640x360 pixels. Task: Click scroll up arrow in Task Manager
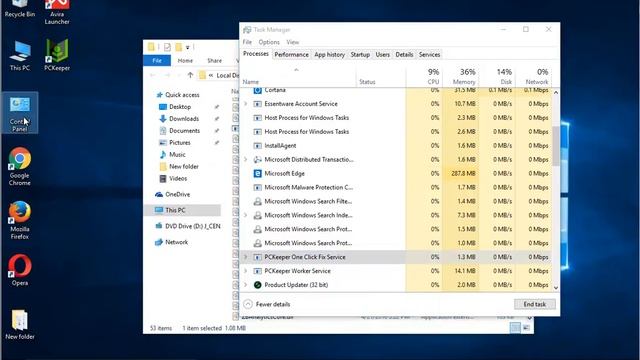556,93
